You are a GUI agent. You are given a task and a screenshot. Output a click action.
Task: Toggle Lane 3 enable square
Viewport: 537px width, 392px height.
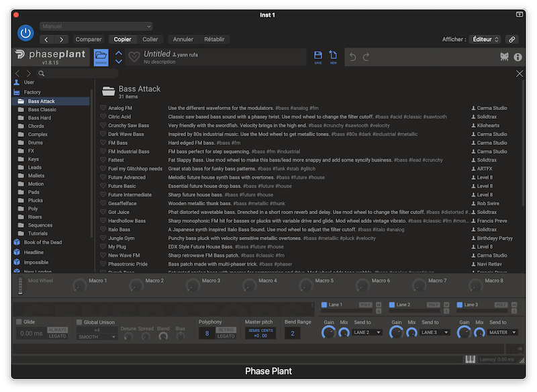460,304
